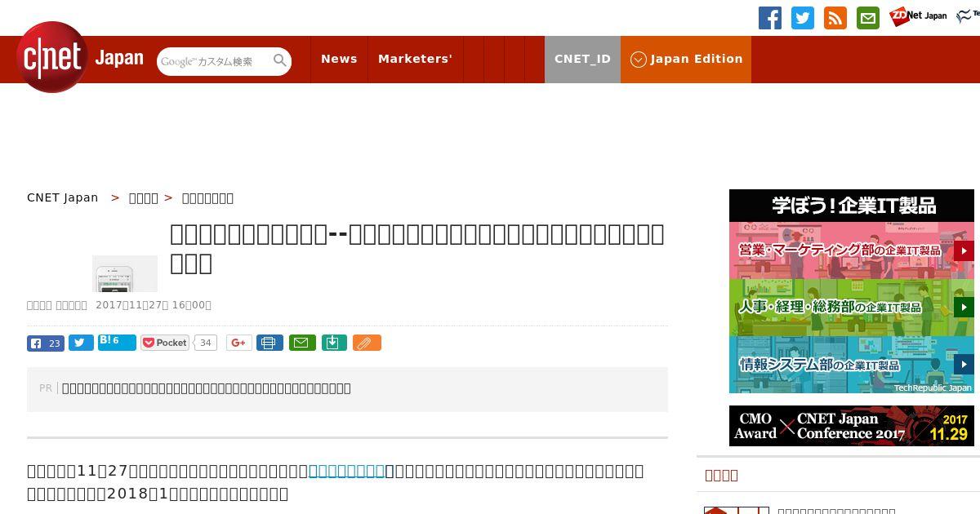This screenshot has width=980, height=514.
Task: Save the article to Pocket
Action: click(165, 343)
